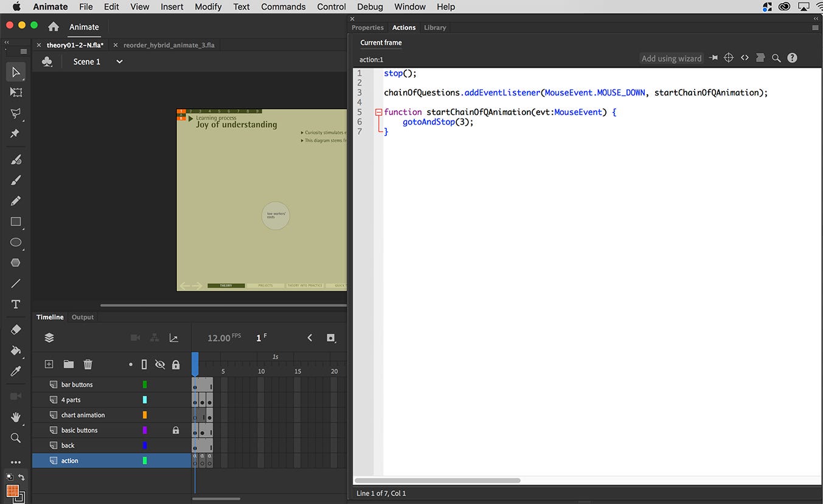Select the Oval tool
This screenshot has height=504, width=823.
tap(16, 242)
